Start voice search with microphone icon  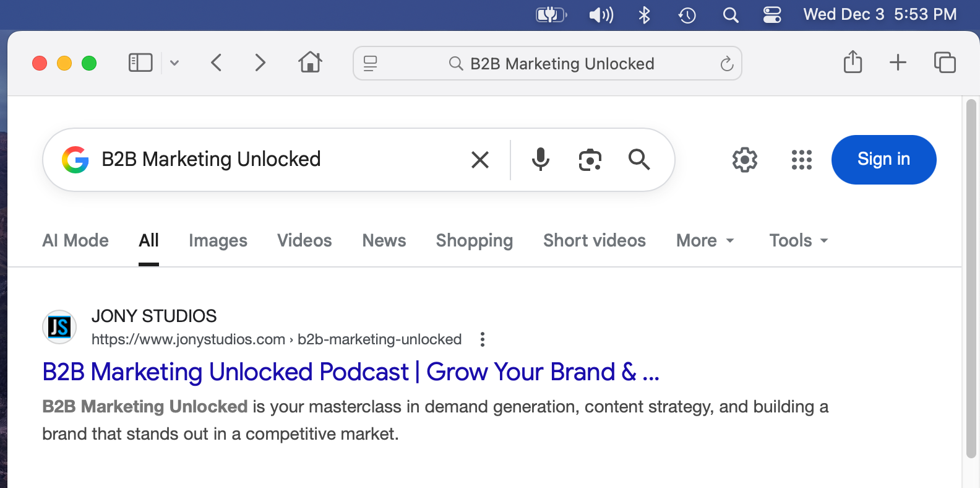pos(541,160)
